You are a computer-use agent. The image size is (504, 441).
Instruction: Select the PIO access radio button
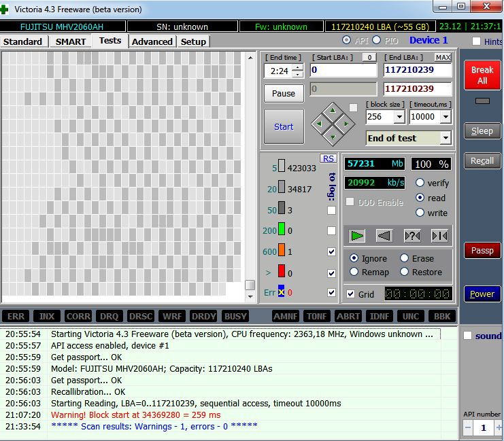[377, 40]
